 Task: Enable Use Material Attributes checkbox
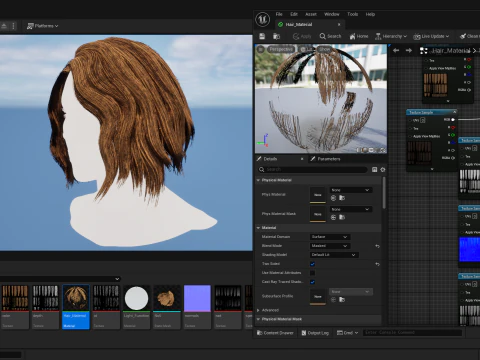[312, 273]
